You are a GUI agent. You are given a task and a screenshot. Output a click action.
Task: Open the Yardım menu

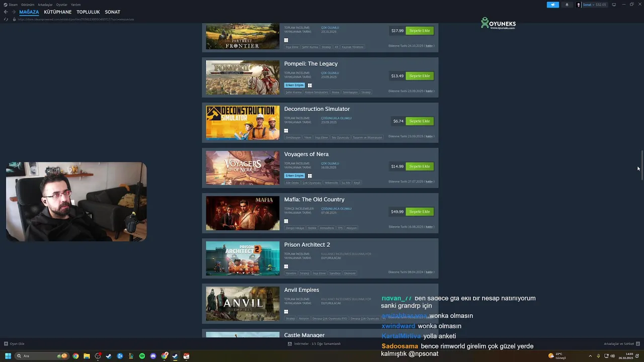coord(75,5)
